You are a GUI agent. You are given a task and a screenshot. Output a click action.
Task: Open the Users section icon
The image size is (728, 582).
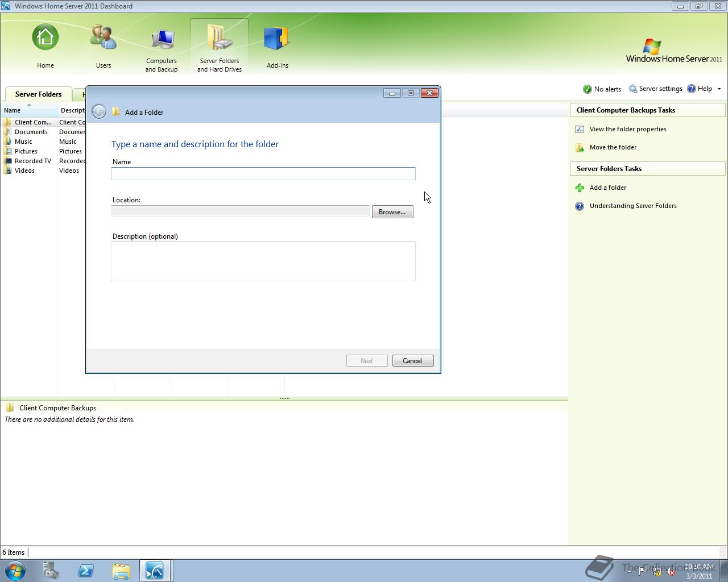tap(104, 38)
